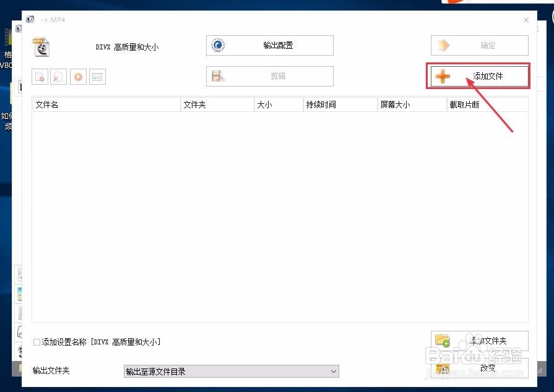Click the clip trimming icon beside 剪辑

coord(219,76)
